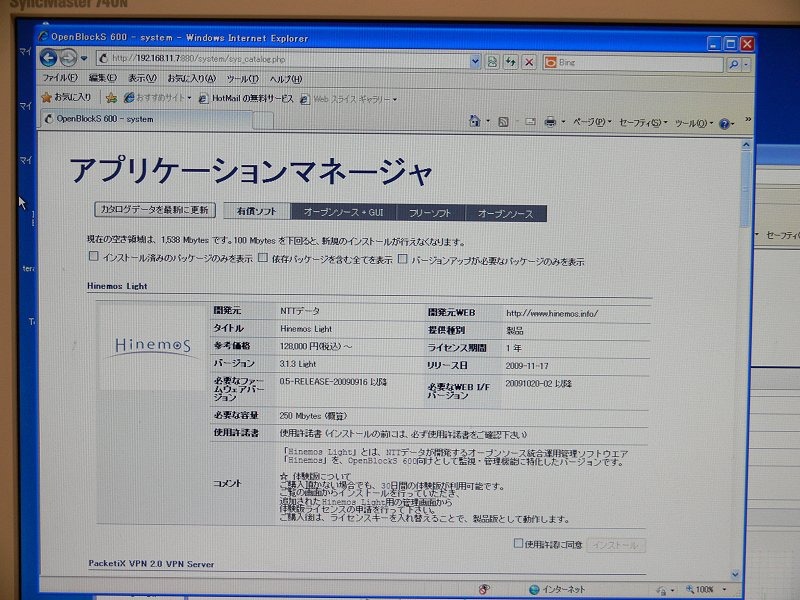
Task: Open the zoom level dropdown arrow
Action: pos(724,589)
